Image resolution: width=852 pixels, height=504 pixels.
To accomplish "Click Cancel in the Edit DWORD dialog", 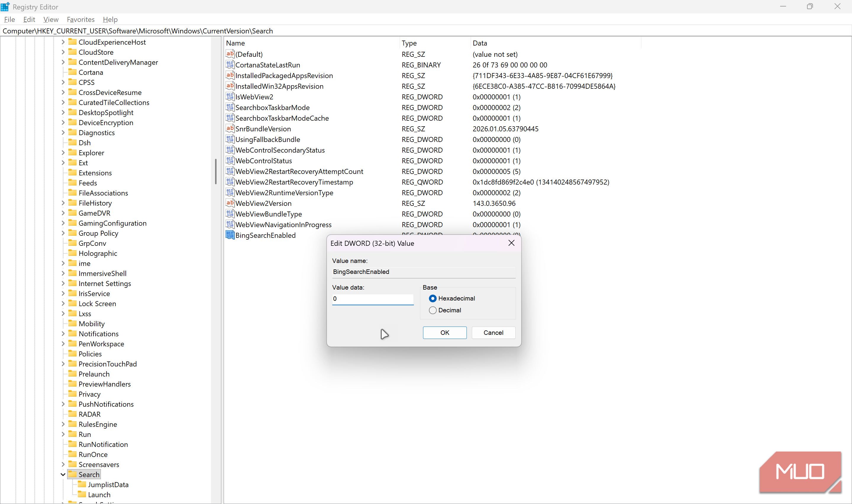I will (x=493, y=332).
